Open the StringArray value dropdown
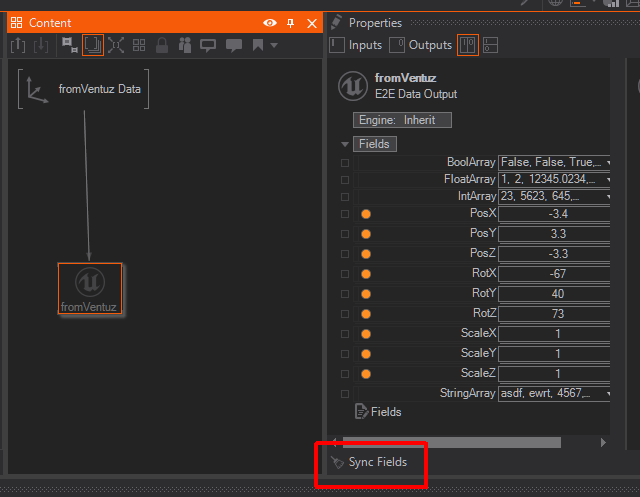The height and width of the screenshot is (497, 640). click(608, 393)
